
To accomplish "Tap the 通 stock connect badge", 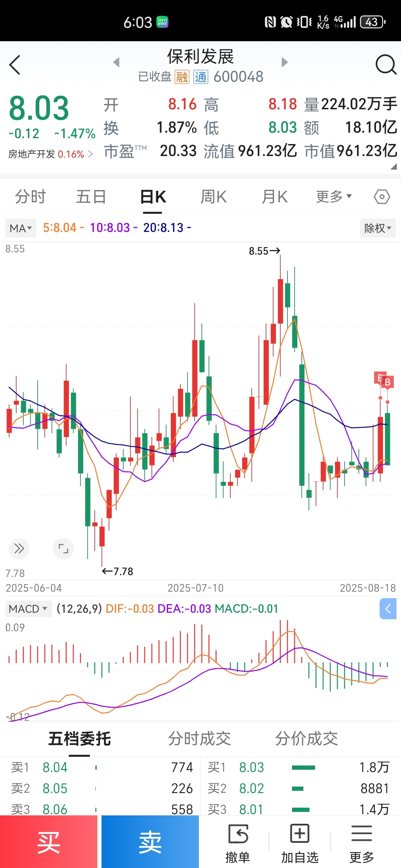I will pos(201,77).
